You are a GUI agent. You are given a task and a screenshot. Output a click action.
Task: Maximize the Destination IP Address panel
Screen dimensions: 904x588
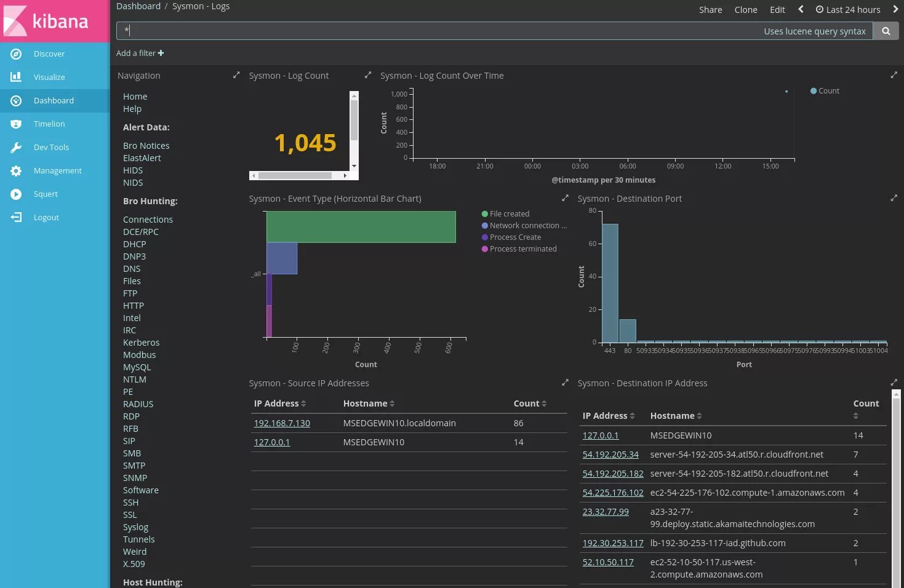894,383
